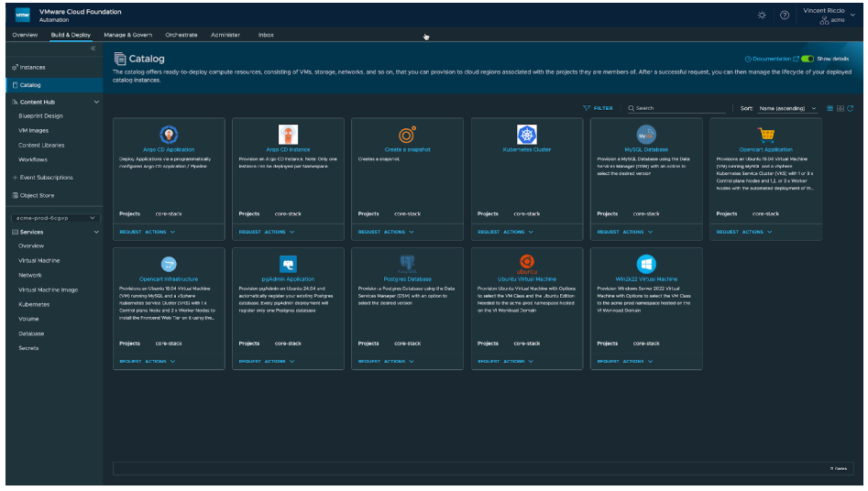Switch to grid card view

pos(841,108)
